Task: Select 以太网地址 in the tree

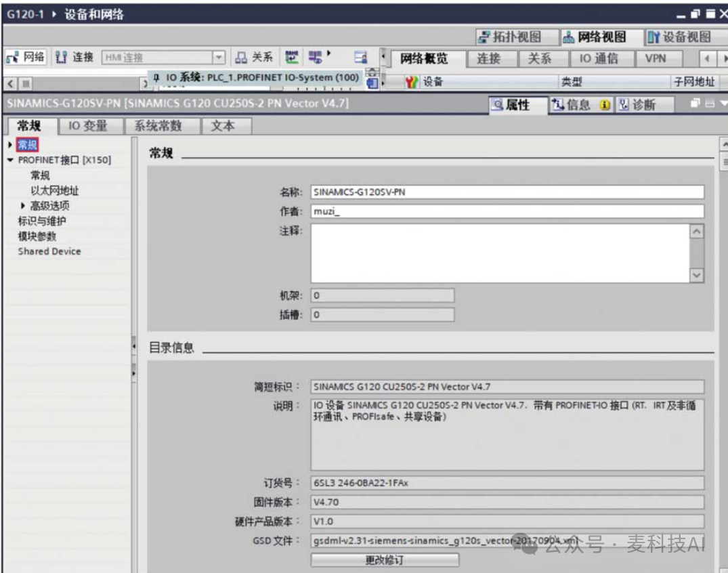Action: point(55,191)
